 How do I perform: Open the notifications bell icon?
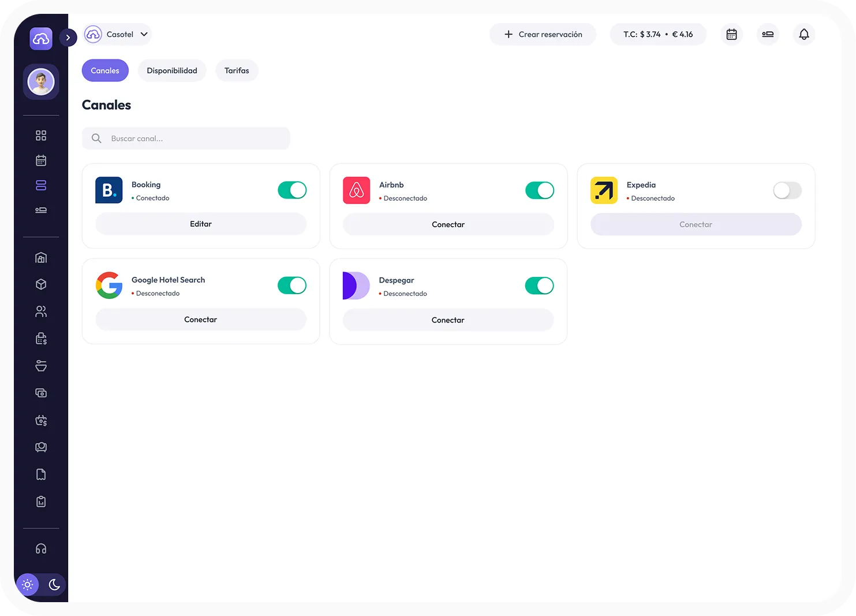pyautogui.click(x=803, y=35)
